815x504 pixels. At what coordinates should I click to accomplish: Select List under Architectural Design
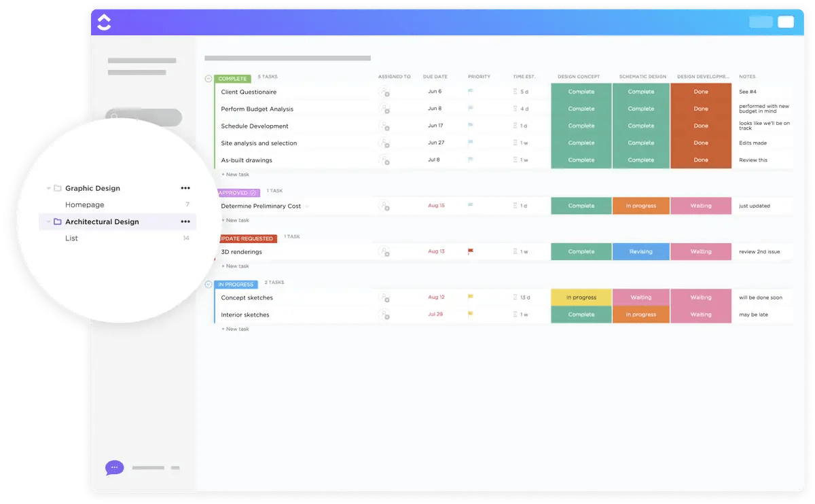71,238
